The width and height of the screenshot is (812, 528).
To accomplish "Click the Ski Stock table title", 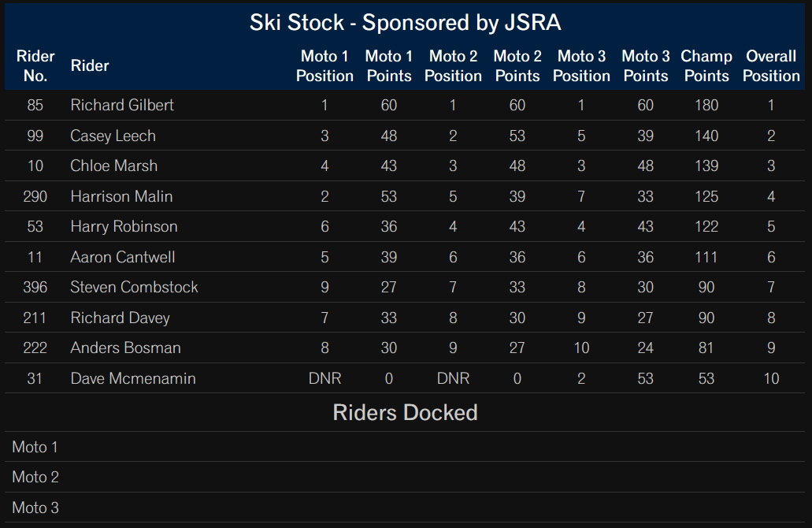I will [405, 23].
